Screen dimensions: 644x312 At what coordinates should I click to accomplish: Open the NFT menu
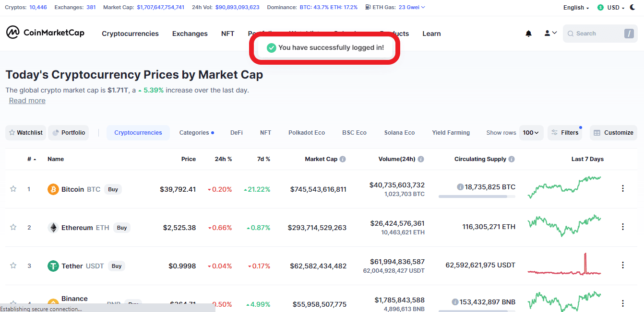click(x=227, y=34)
